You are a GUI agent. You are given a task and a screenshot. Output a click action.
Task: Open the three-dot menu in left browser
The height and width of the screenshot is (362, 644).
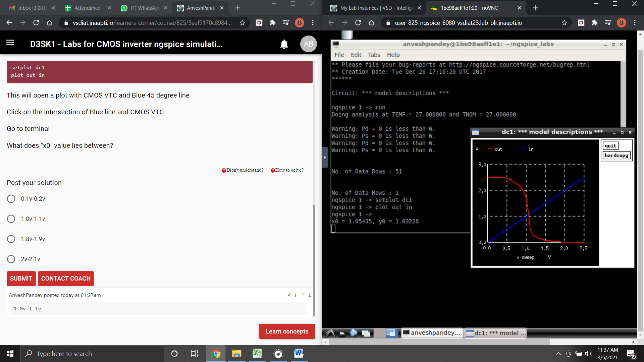click(313, 23)
